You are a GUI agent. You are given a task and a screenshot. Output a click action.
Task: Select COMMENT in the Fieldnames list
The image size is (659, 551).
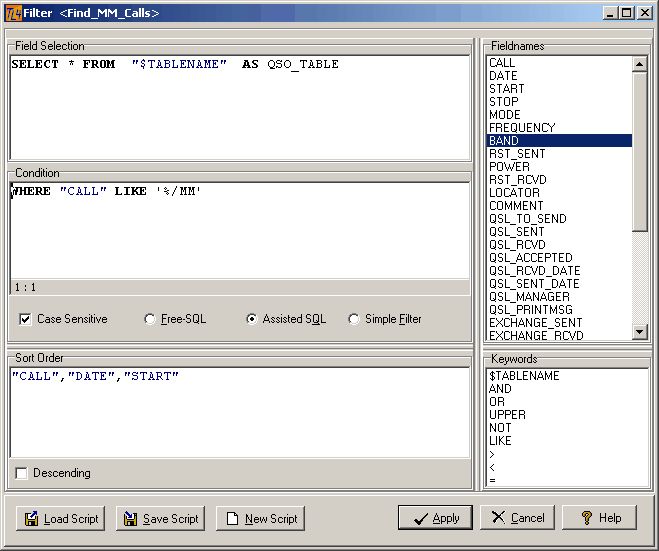tap(559, 206)
